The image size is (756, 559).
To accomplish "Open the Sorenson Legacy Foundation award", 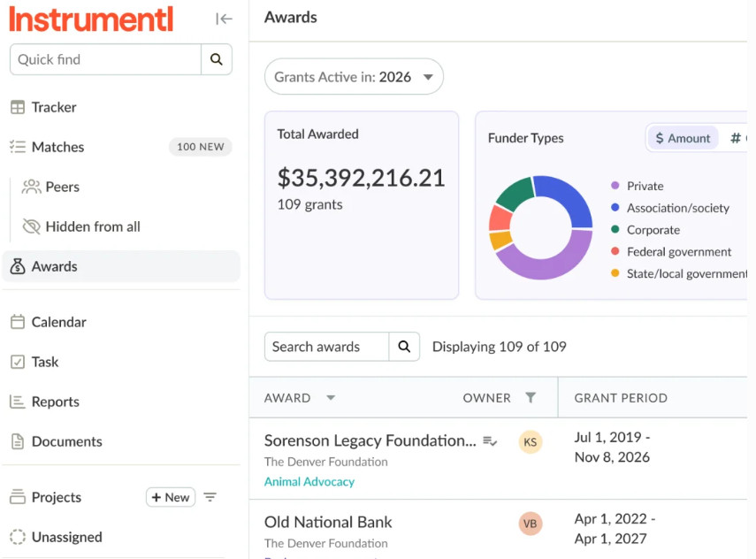I will (370, 440).
